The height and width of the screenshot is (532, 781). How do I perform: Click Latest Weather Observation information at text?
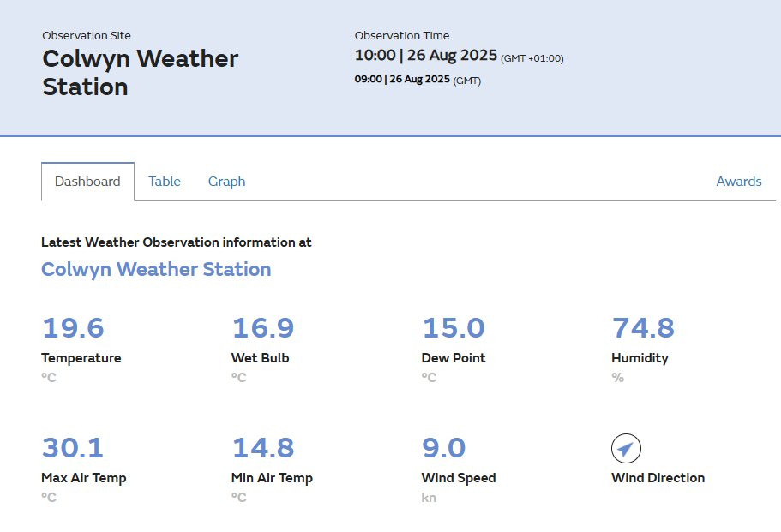coord(177,242)
